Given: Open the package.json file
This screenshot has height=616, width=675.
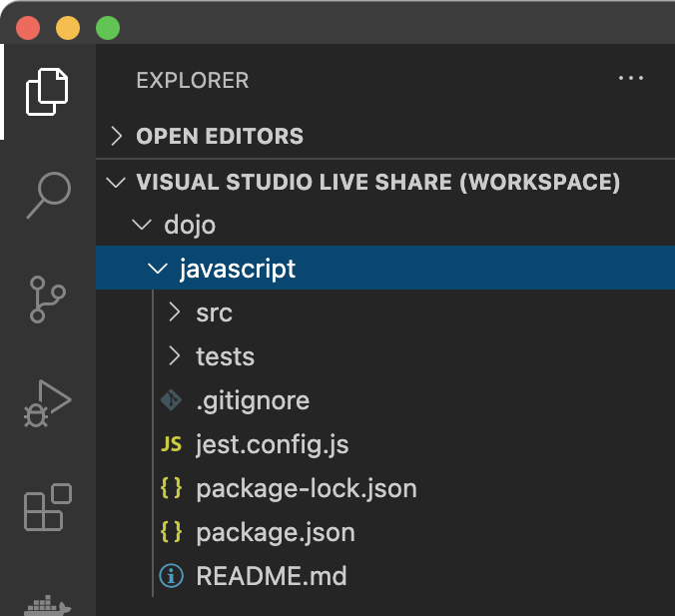Looking at the screenshot, I should (385, 532).
